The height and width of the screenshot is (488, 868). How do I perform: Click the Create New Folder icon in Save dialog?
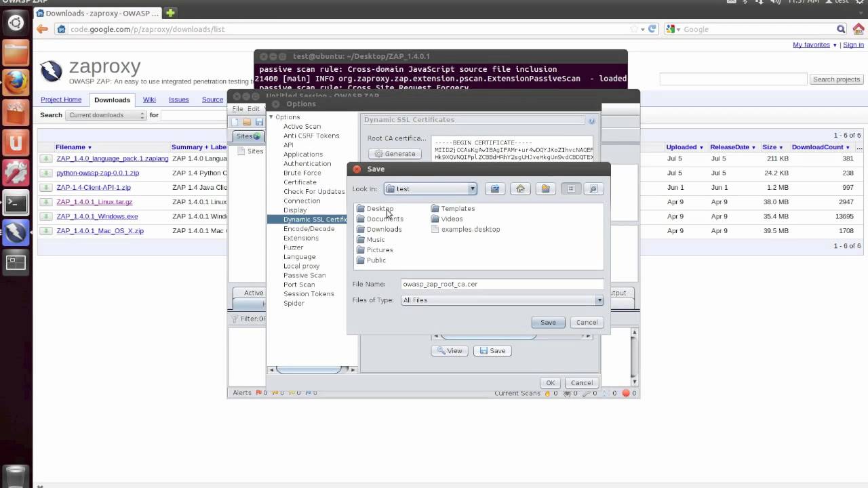(x=545, y=189)
